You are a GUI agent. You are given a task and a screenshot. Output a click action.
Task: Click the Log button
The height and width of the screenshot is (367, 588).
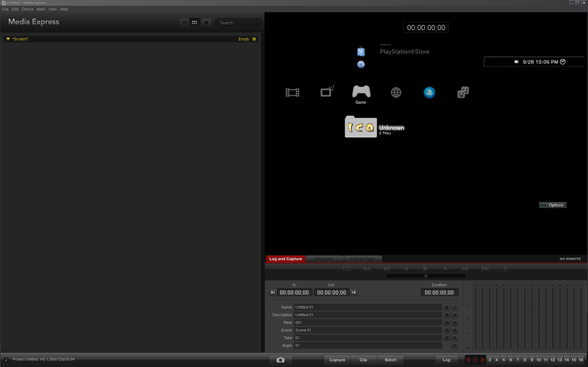(447, 360)
